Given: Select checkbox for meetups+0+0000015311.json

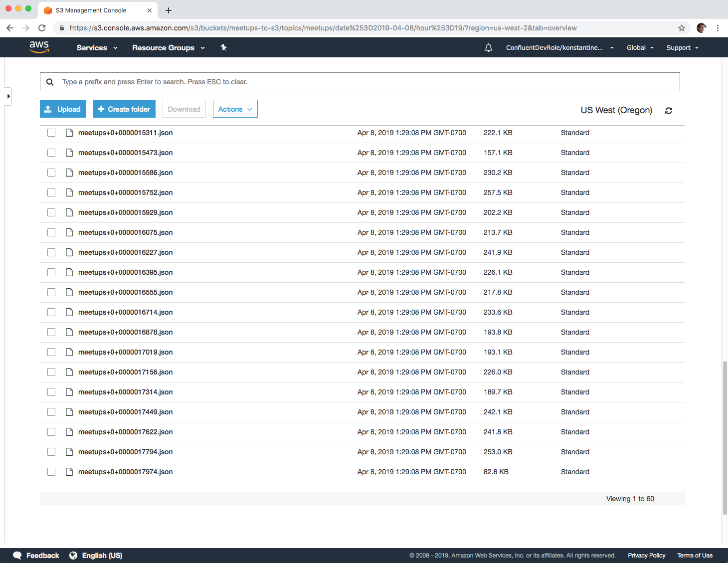Looking at the screenshot, I should [51, 133].
